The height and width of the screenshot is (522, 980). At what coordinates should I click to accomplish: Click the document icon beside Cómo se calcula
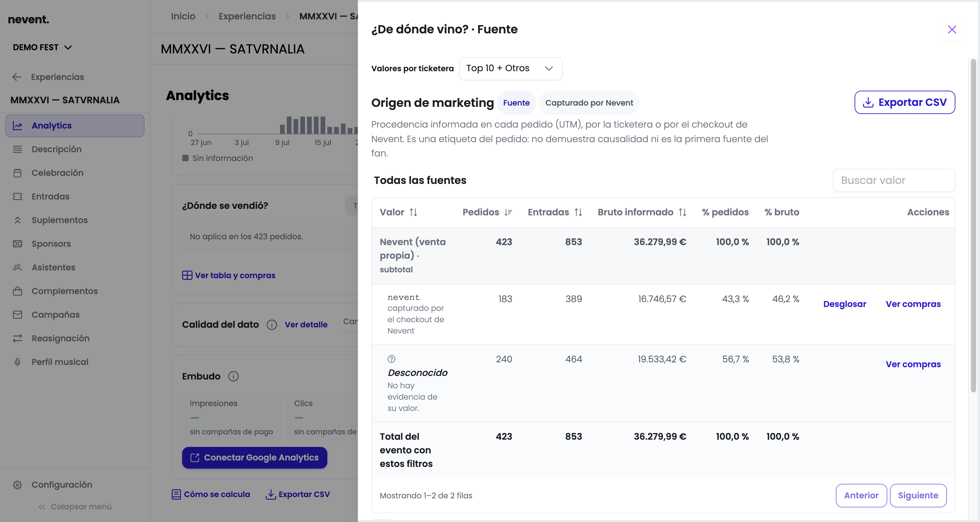pyautogui.click(x=176, y=494)
